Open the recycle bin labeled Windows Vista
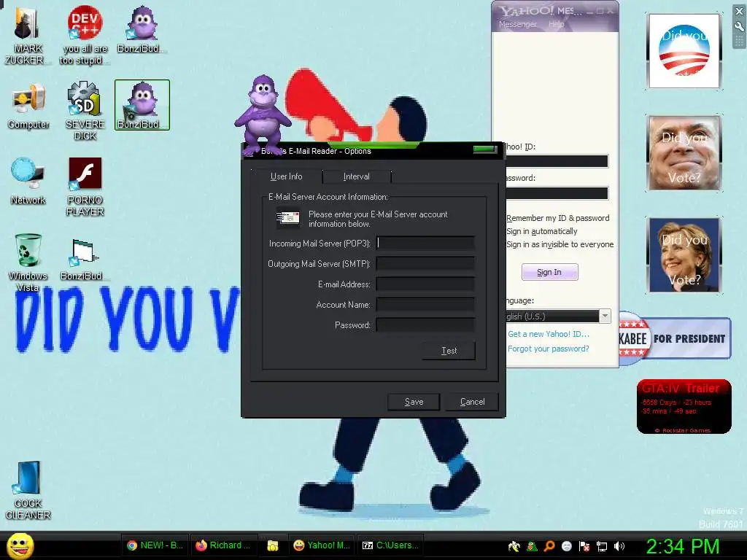This screenshot has width=747, height=560. (x=28, y=262)
